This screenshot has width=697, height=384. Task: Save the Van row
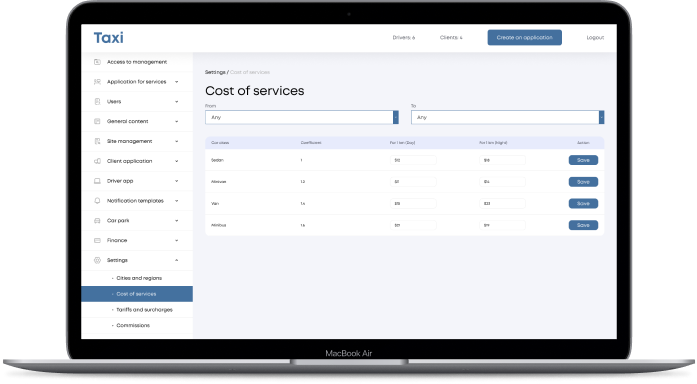click(583, 204)
